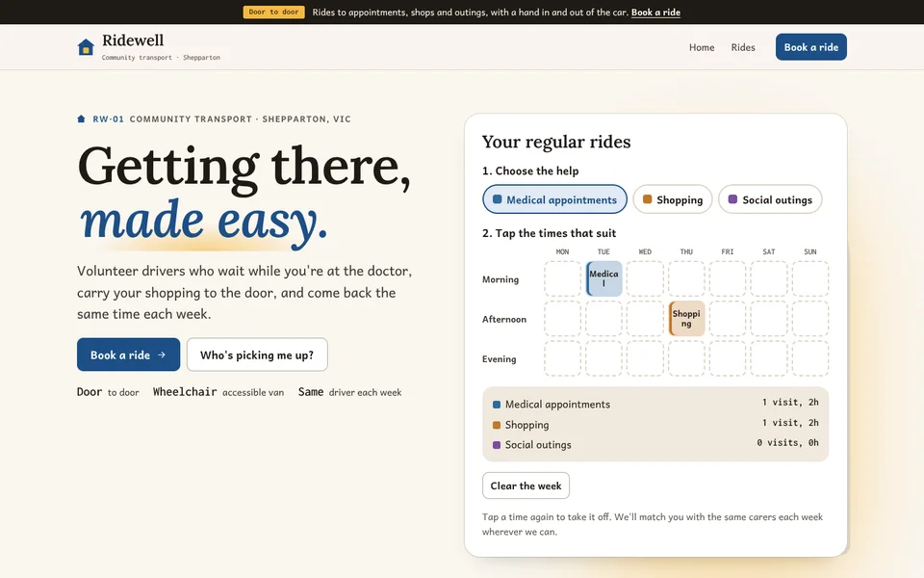Click the "1 visit, 2h" value for Shopping

pos(789,422)
